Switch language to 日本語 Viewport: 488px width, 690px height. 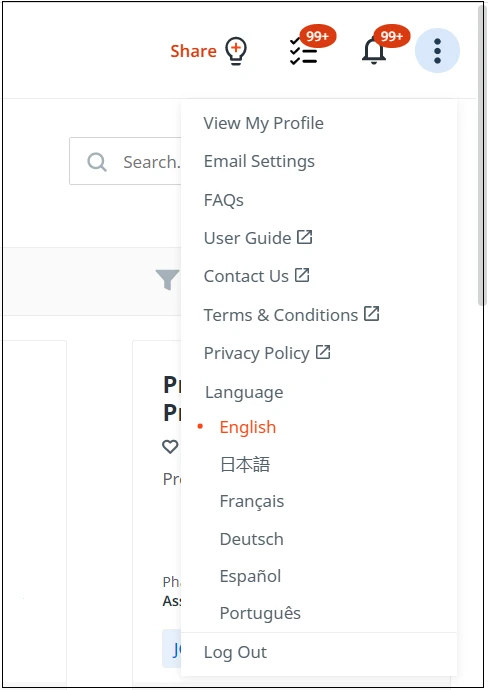click(x=245, y=464)
